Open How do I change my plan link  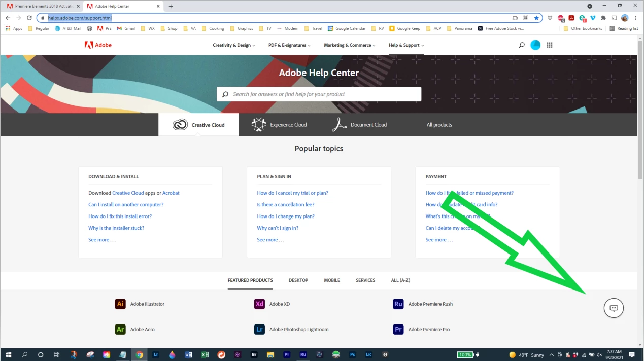[286, 216]
